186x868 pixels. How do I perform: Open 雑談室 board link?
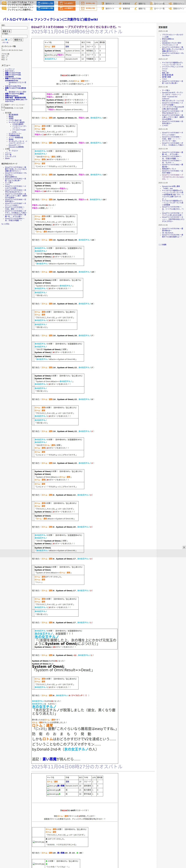coord(11,117)
